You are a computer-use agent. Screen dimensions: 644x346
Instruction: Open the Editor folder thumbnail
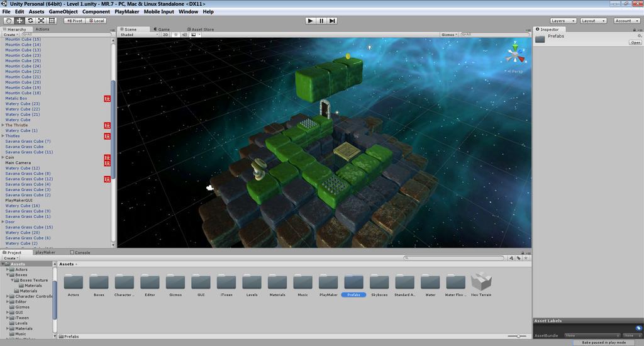point(150,282)
